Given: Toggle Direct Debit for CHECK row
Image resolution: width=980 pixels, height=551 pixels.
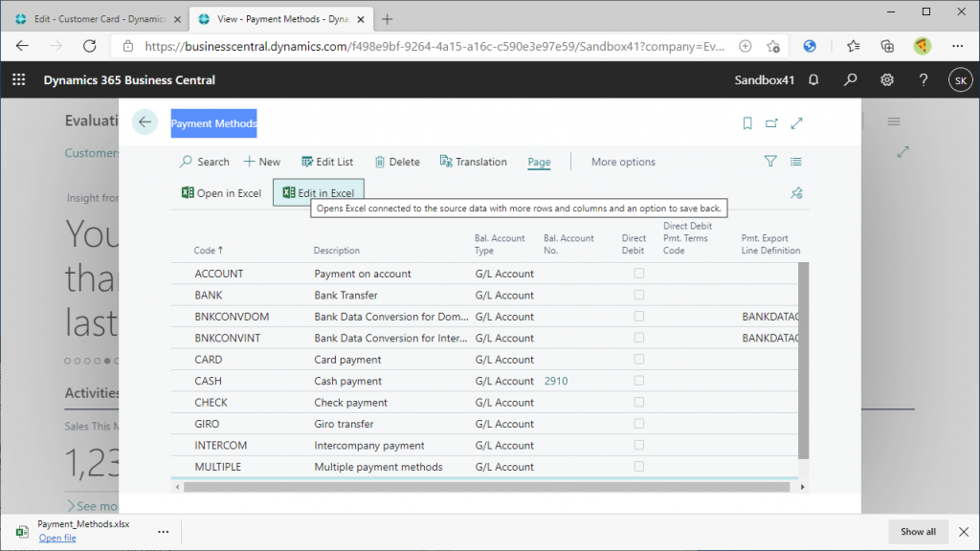Looking at the screenshot, I should (x=638, y=403).
